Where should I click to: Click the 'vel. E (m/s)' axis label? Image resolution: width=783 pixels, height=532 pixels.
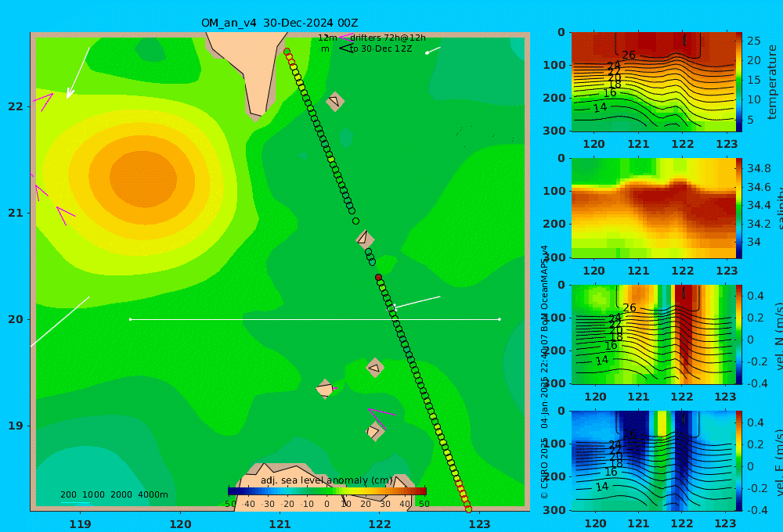coord(778,462)
